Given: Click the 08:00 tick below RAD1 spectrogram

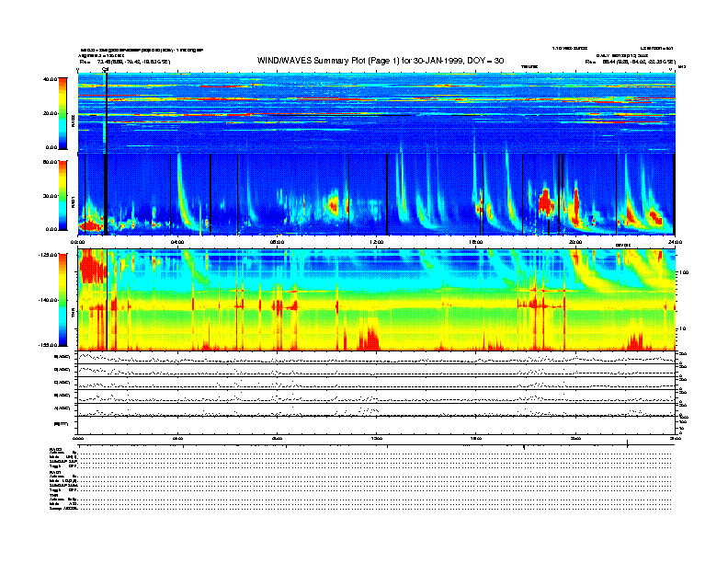Looking at the screenshot, I should click(x=277, y=242).
